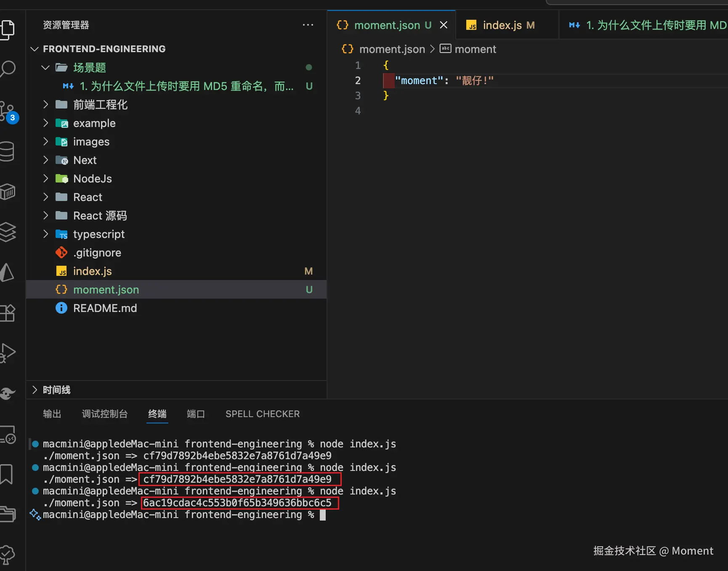The height and width of the screenshot is (571, 728).
Task: Open the stacked folders view in the activity bar
Action: tap(8, 513)
